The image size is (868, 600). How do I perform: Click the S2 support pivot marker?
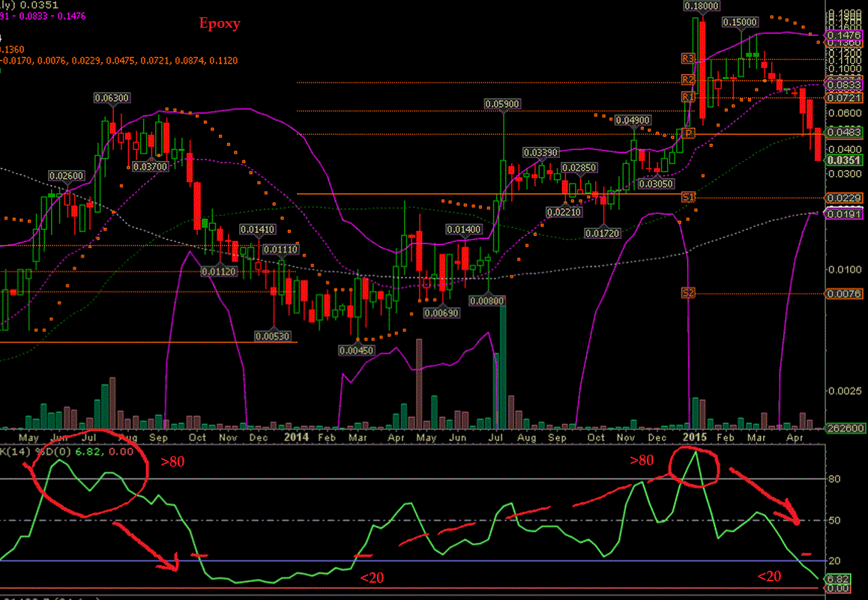point(687,293)
